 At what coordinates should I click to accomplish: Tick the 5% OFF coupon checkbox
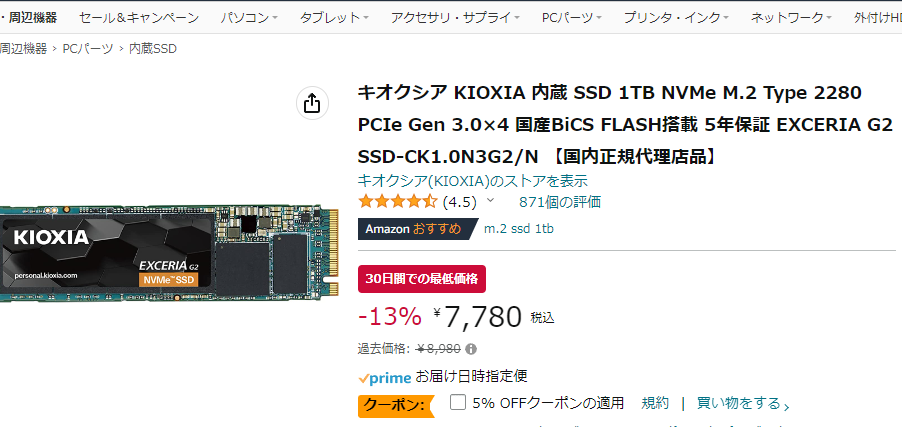pos(458,402)
